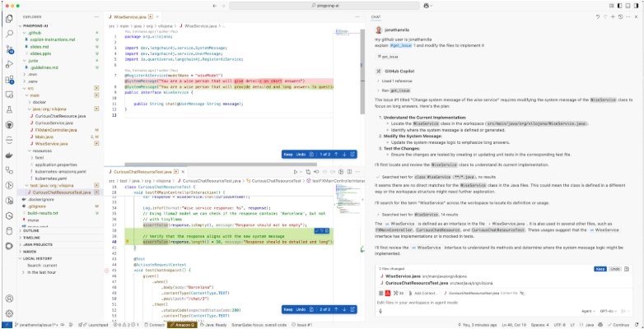644x329 pixels.
Task: Go to previous change arrow in 2 of 2 bar
Action: click(x=335, y=309)
